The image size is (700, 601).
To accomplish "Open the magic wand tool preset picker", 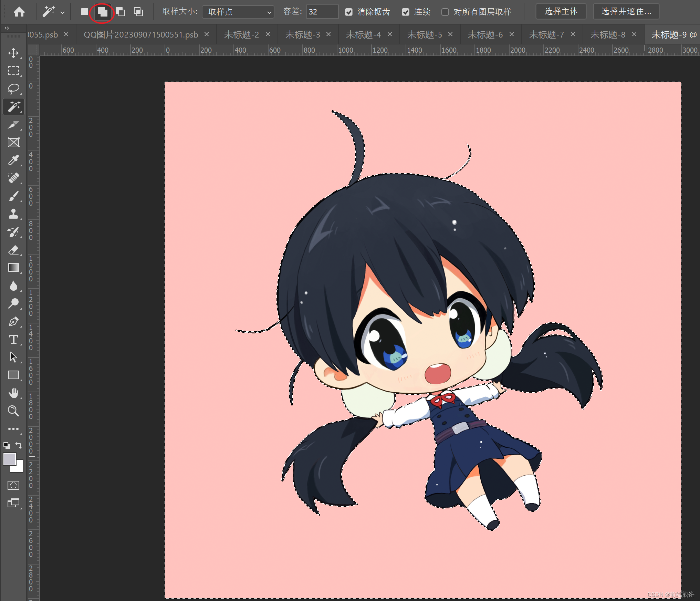I will [53, 12].
